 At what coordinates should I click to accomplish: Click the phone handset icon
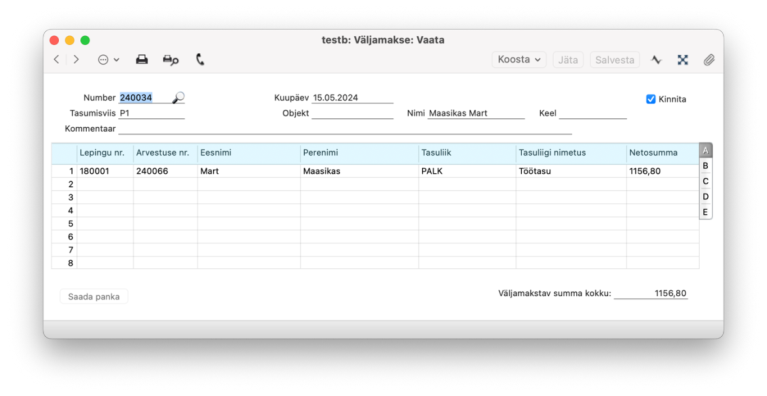200,60
